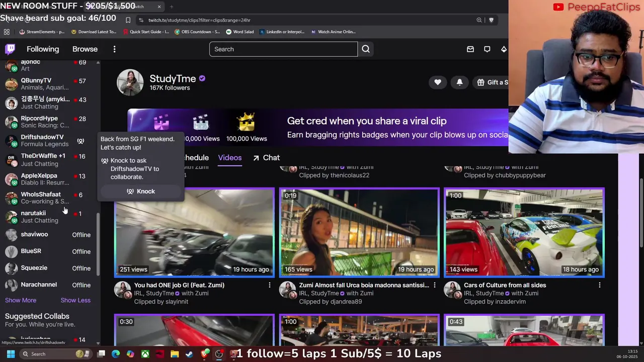Open Download Latest bookmark

[94, 32]
